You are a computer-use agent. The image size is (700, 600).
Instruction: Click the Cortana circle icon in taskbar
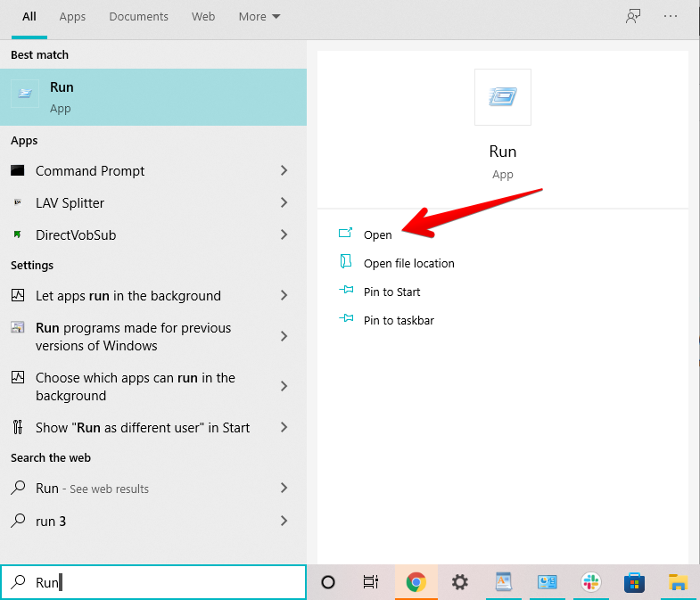point(328,582)
